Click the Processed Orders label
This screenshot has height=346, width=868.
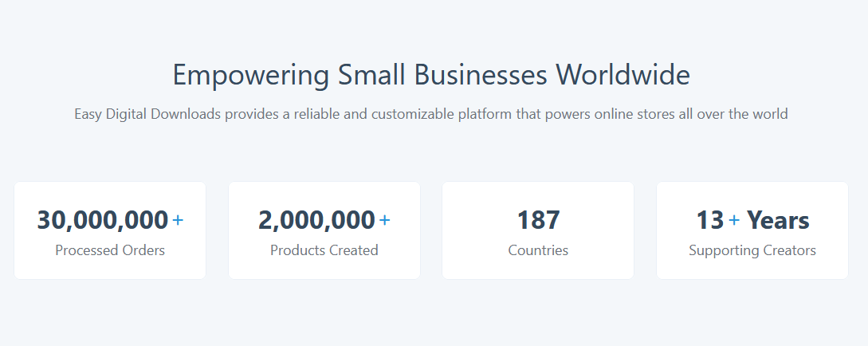pos(110,250)
